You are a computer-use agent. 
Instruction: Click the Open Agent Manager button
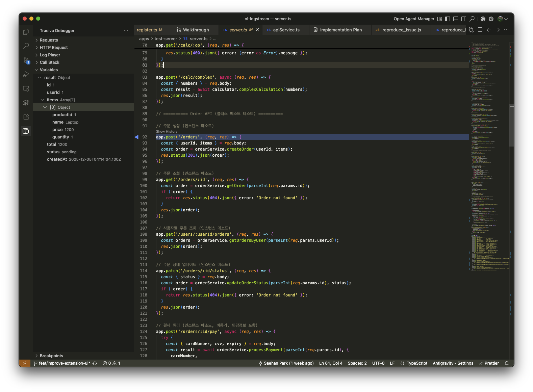(414, 19)
